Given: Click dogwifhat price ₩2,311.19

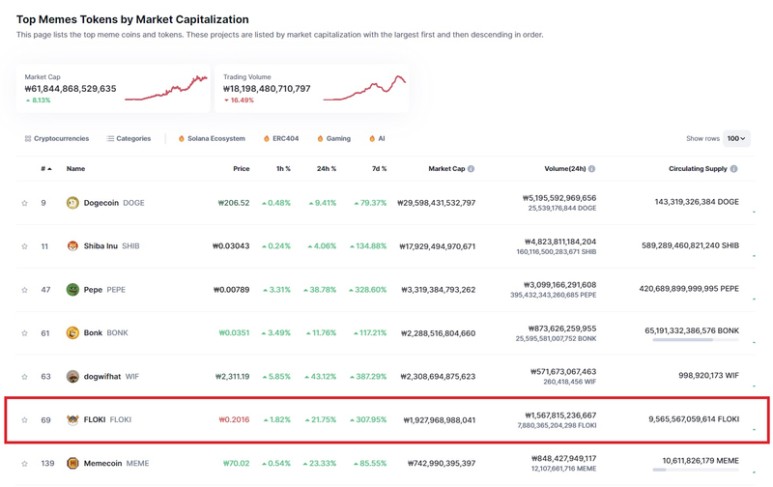Looking at the screenshot, I should point(232,376).
